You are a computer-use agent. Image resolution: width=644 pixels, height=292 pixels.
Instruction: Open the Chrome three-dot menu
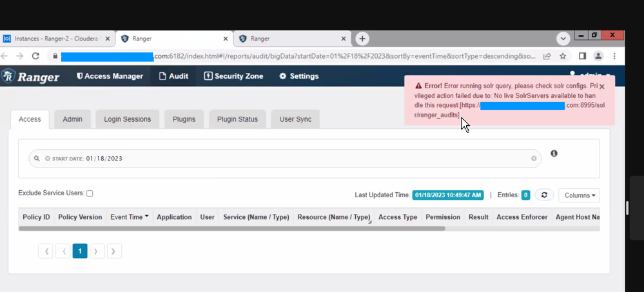point(614,56)
